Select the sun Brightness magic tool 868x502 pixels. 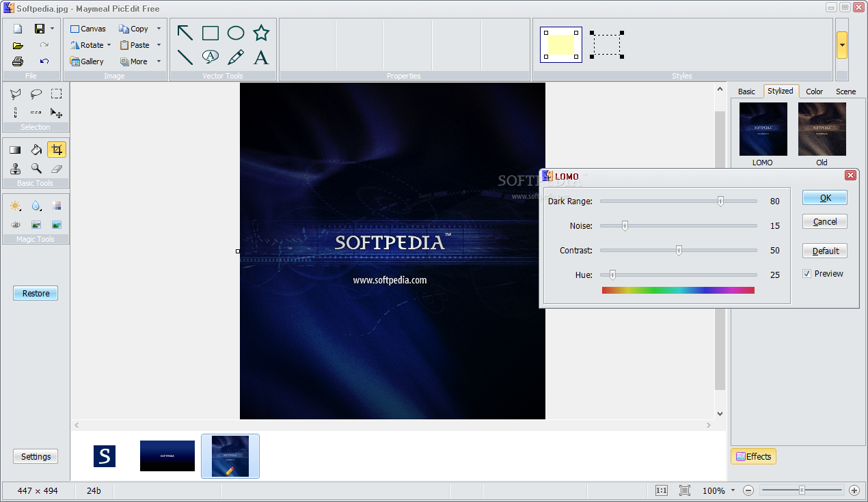click(x=15, y=206)
